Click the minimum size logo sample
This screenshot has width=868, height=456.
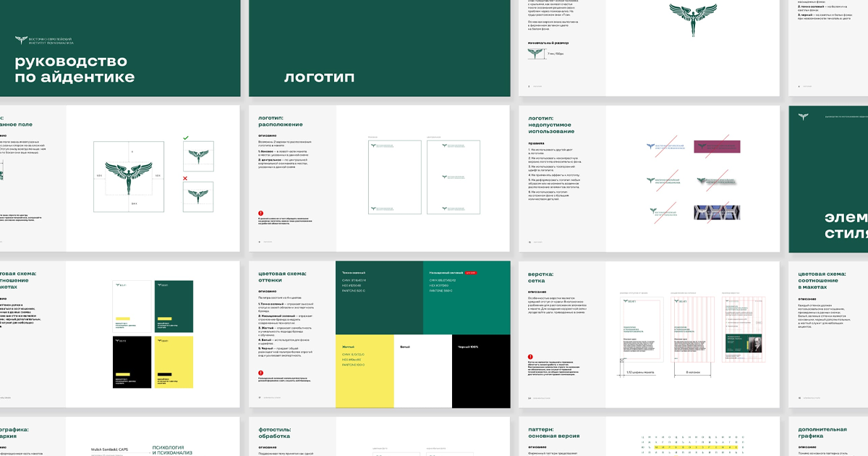(536, 54)
